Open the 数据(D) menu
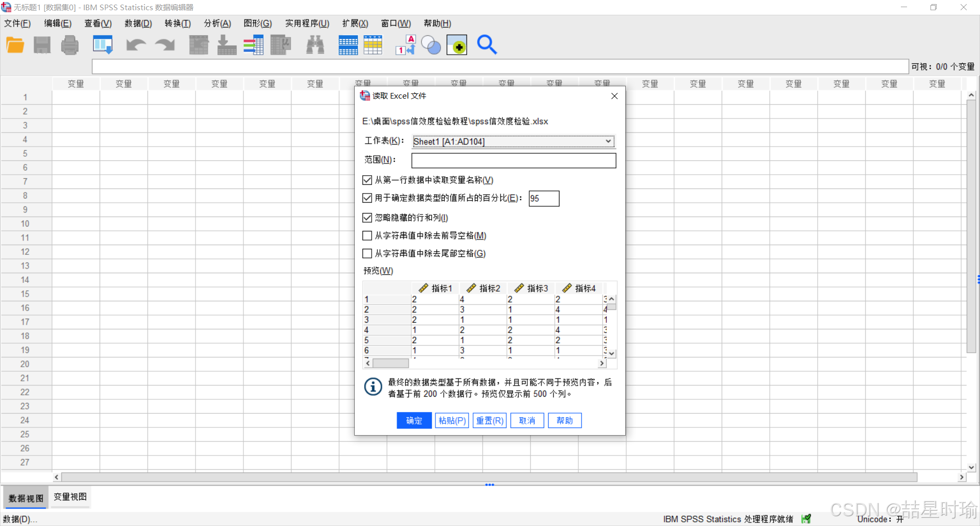 138,23
